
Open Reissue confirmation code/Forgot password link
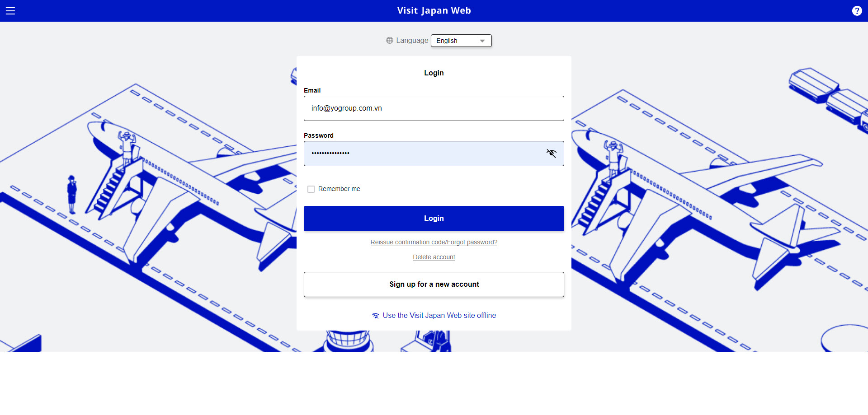(x=434, y=242)
